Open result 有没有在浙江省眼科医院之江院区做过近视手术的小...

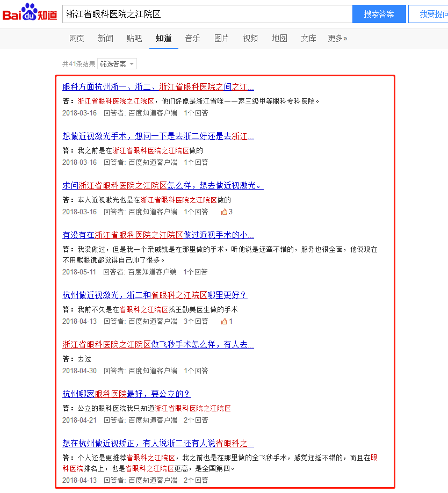click(x=158, y=235)
